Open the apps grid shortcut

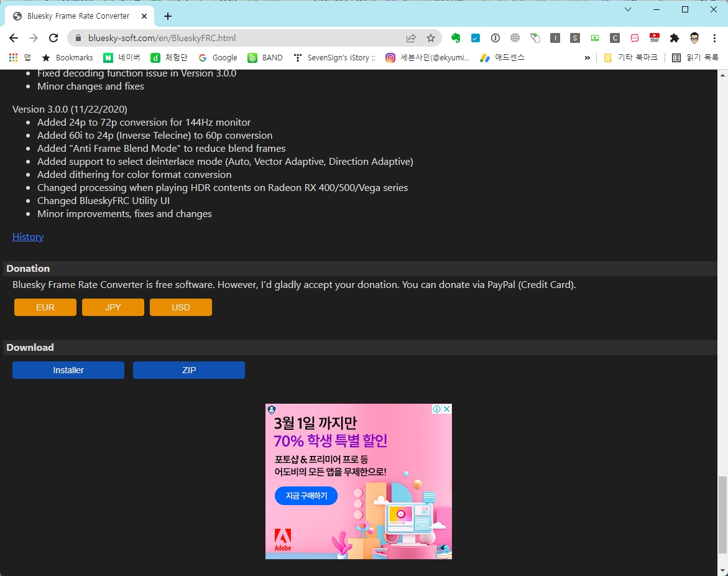click(x=19, y=58)
